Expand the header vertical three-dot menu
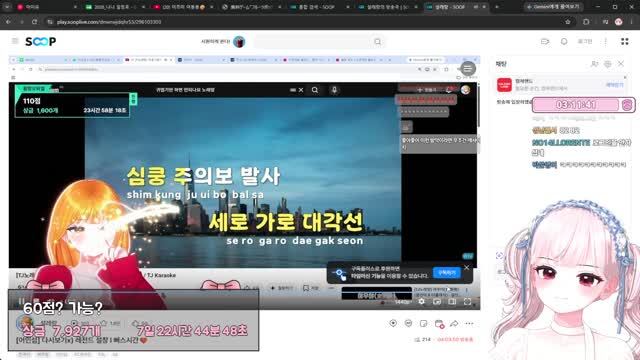This screenshot has width=640, height=360. [x=606, y=42]
